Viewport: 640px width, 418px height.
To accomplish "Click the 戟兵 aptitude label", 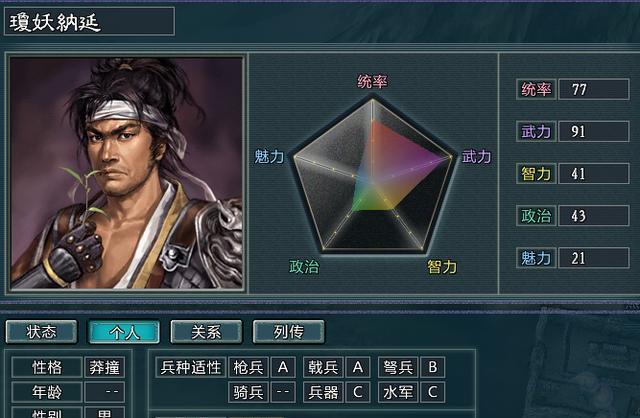I will coord(322,367).
